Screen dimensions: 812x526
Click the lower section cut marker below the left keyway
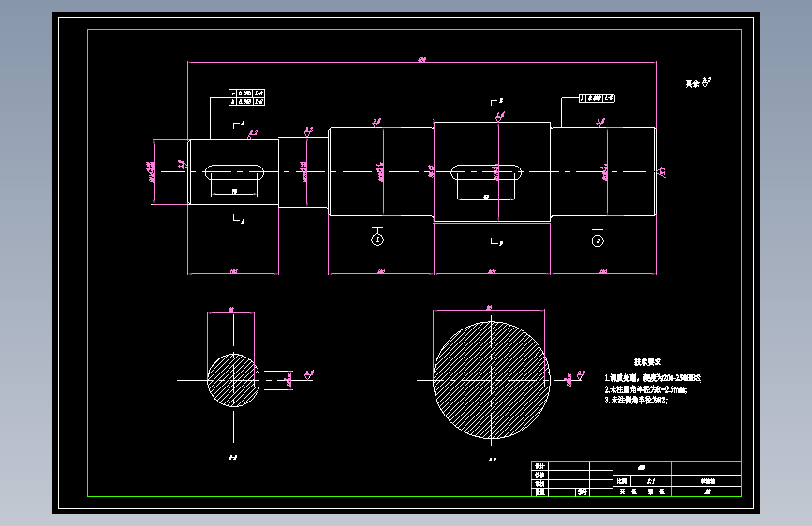238,219
